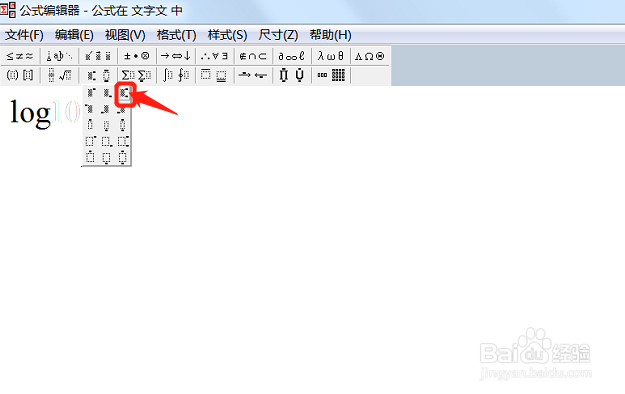Image resolution: width=625 pixels, height=394 pixels.
Task: Insert empty-box over-and-under template in bottom row
Action: (x=123, y=157)
